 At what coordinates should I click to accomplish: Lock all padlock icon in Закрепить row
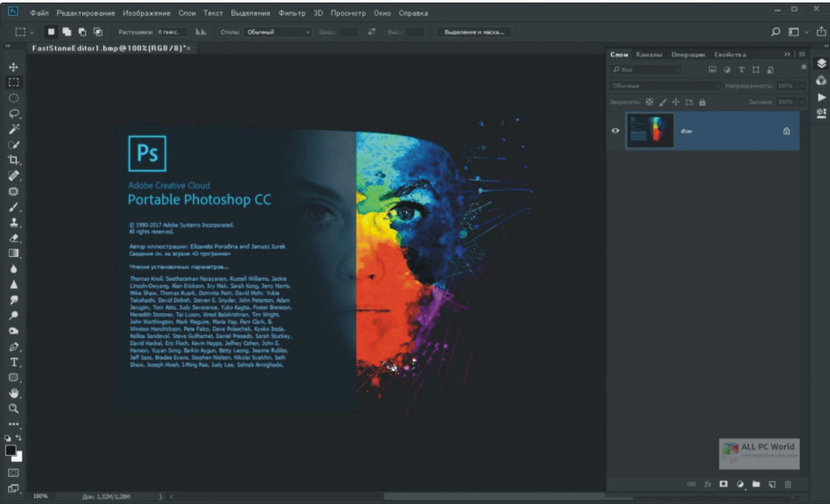702,102
